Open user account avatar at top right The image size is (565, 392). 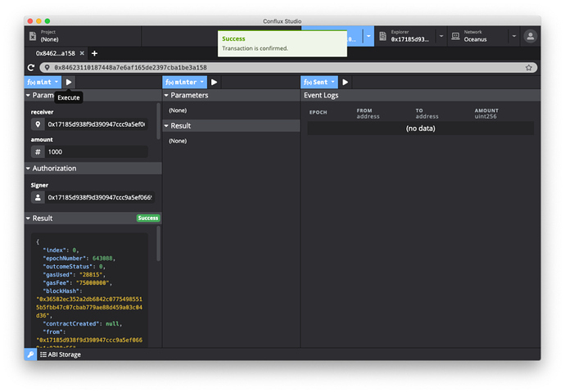coord(531,36)
